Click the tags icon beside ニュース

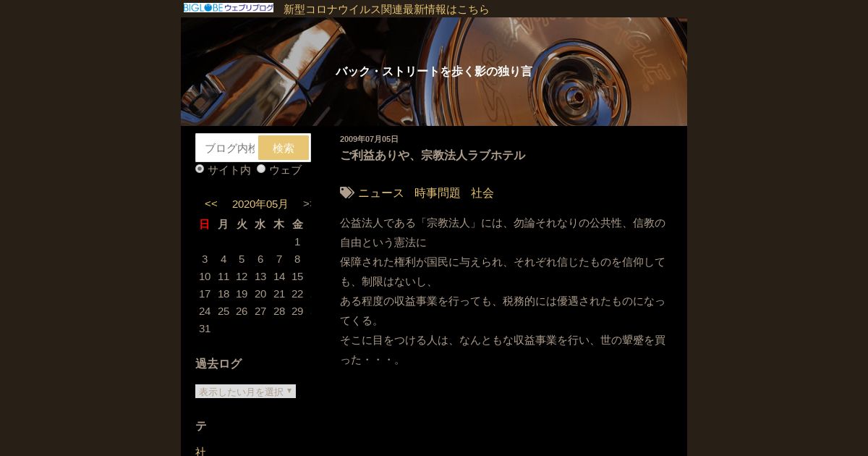click(347, 193)
